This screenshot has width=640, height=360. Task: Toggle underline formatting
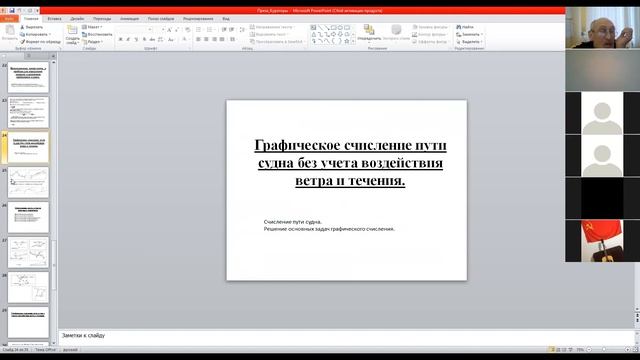(x=136, y=40)
